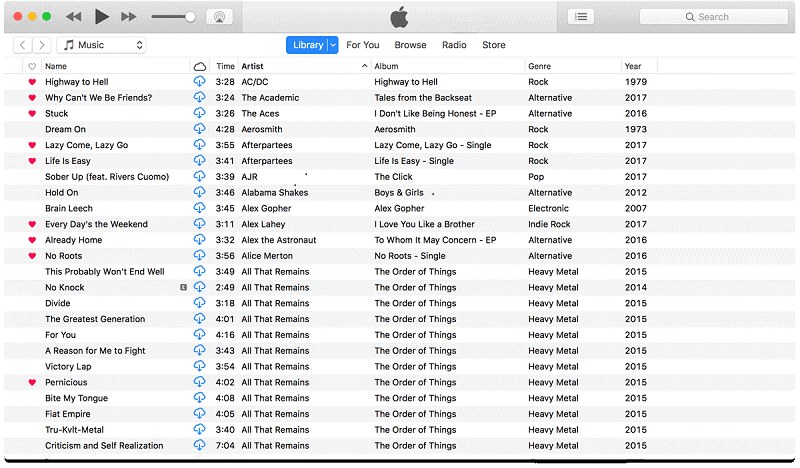
Task: Download Divide from iCloud
Action: [x=199, y=303]
